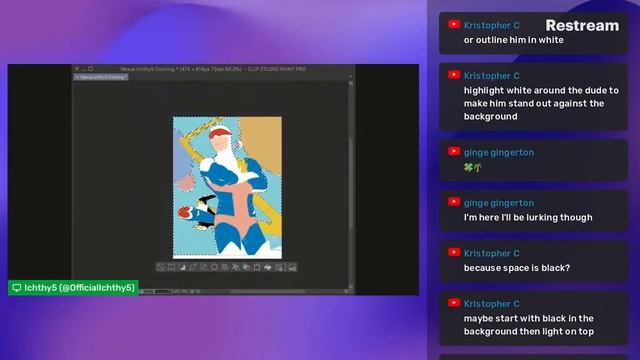Screen dimensions: 640x360
Task: Click username Kristopher C above 'highlight white around' message
Action: point(491,76)
